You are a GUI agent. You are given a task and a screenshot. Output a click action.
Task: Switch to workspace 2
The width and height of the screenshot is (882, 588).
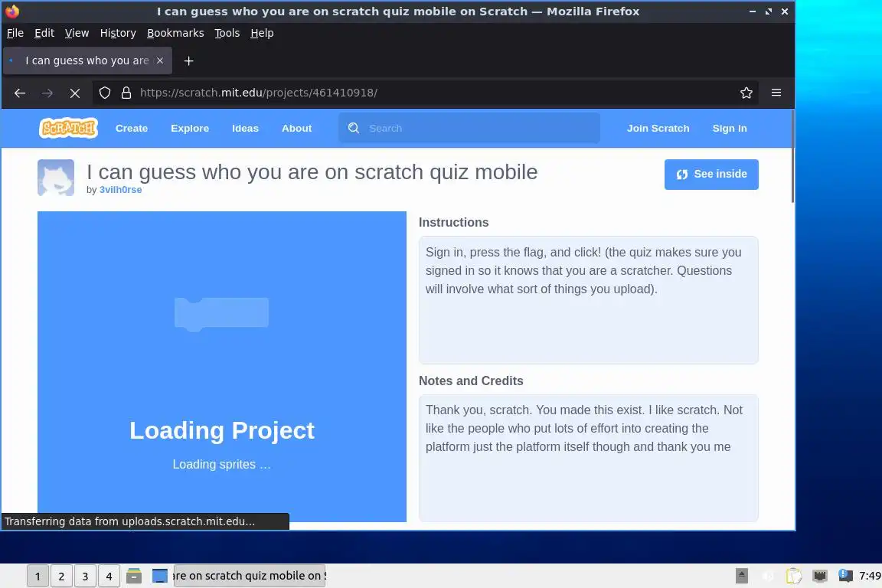(61, 576)
